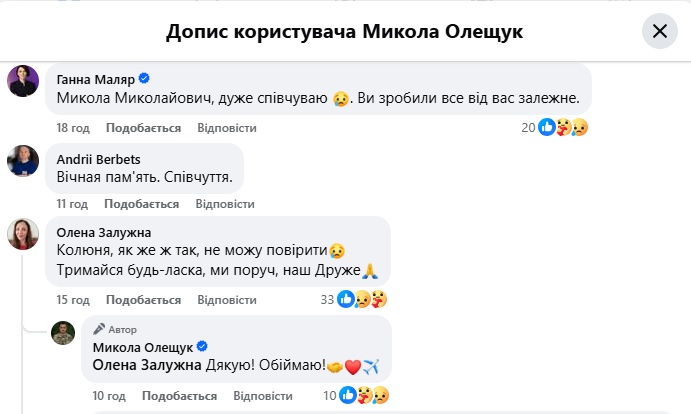Image resolution: width=691 pixels, height=414 pixels.
Task: View reactions on Олена Залужна's comment
Action: coord(363,299)
